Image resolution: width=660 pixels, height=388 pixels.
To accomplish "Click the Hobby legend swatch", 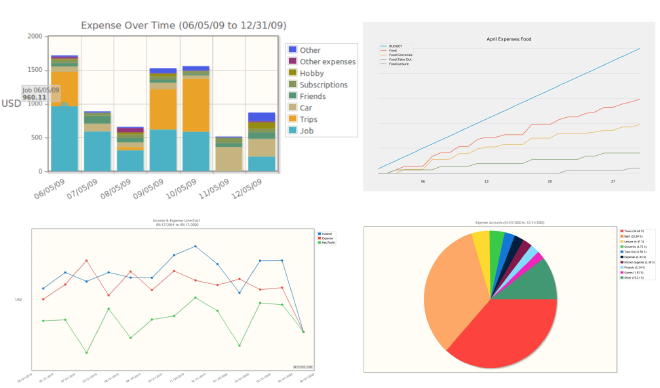I will (x=292, y=72).
